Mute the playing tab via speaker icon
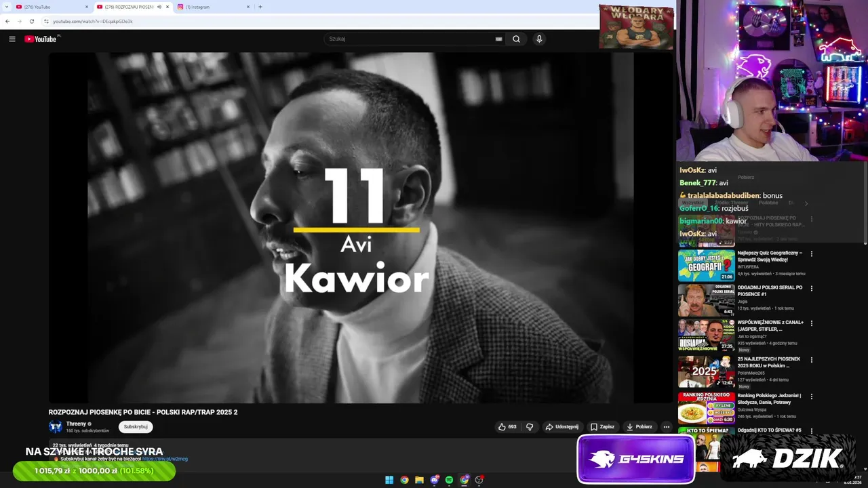 (159, 7)
